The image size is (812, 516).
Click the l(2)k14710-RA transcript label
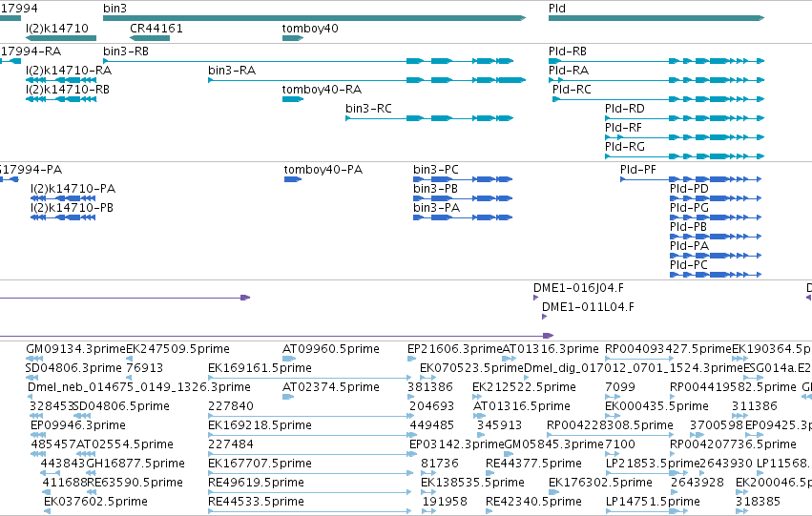(x=69, y=71)
